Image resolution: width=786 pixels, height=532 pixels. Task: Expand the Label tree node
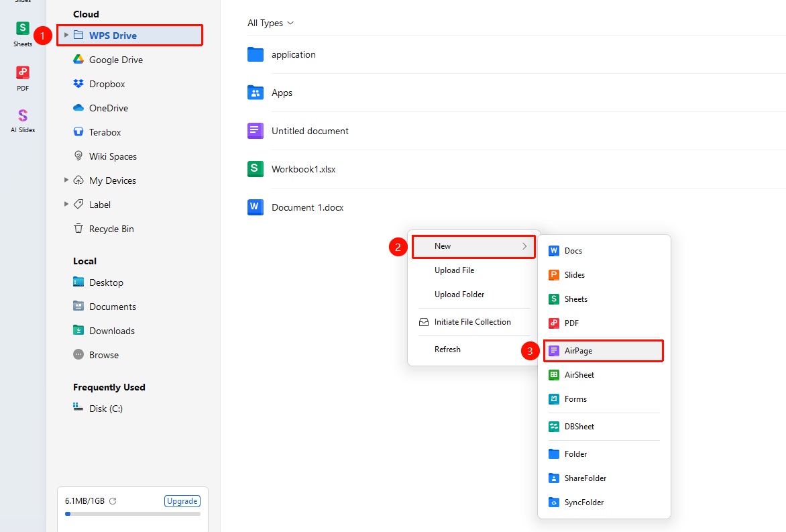click(x=66, y=204)
